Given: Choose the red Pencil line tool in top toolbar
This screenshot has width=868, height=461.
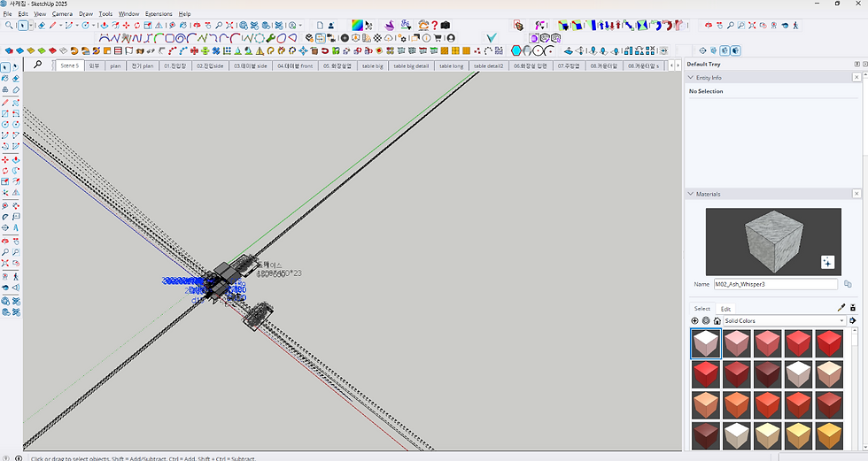Looking at the screenshot, I should (x=52, y=26).
